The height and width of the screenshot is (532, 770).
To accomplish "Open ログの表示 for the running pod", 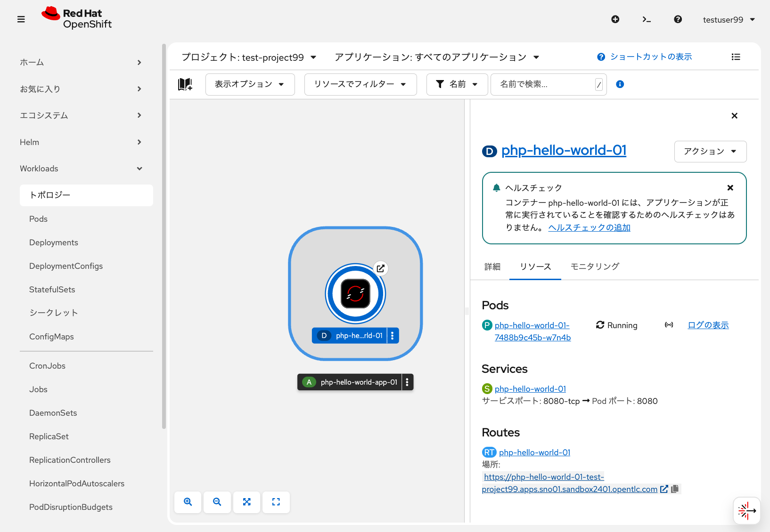I will click(708, 325).
